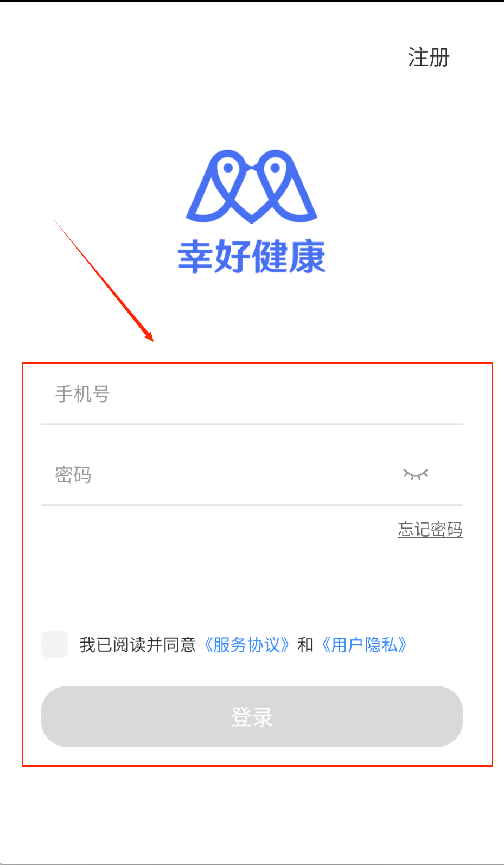Open the 《服务协议》 service agreement
The width and height of the screenshot is (504, 865).
pos(246,645)
